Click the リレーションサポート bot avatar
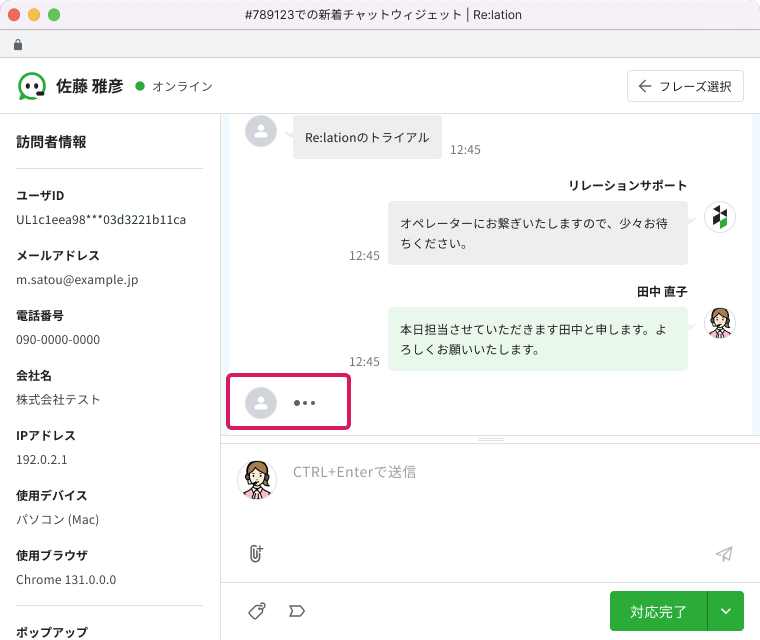The image size is (760, 640). click(x=720, y=217)
